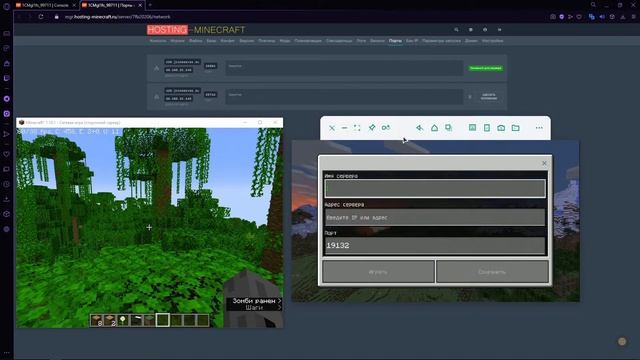Click the green main-port badge in first row

[x=485, y=68]
